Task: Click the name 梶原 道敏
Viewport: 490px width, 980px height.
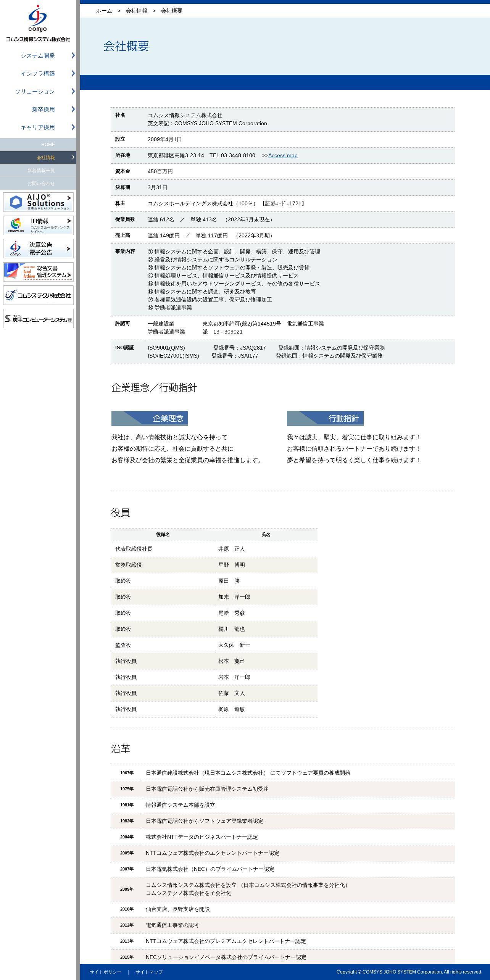Action: (x=231, y=709)
